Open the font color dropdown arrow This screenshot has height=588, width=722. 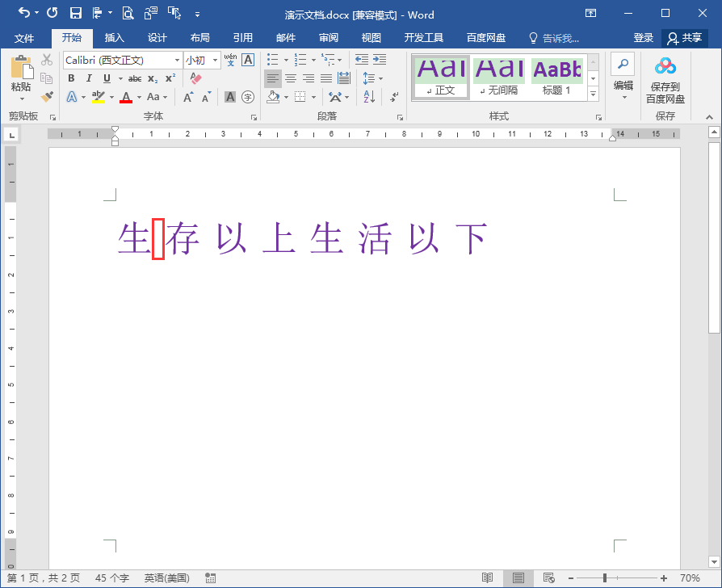tap(137, 99)
